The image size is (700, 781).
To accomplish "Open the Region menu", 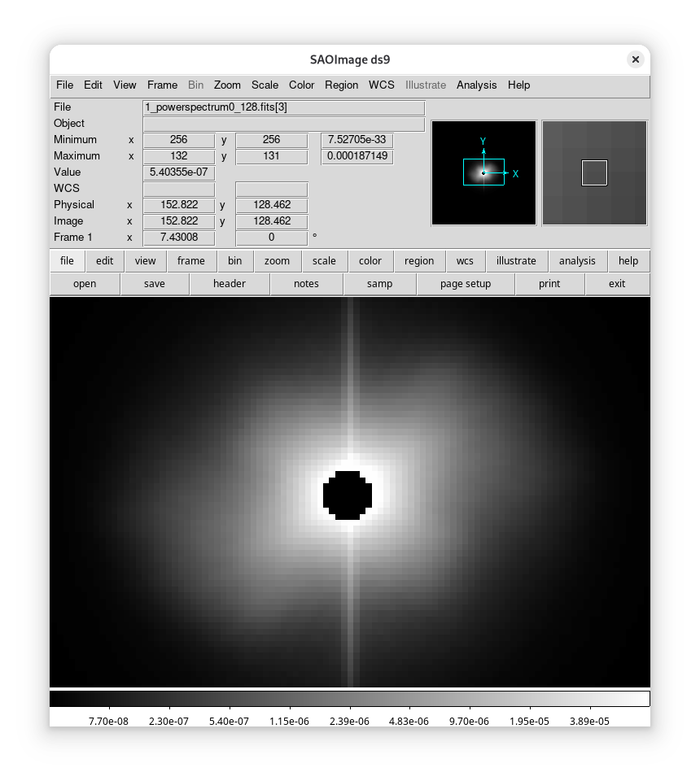I will pos(341,85).
